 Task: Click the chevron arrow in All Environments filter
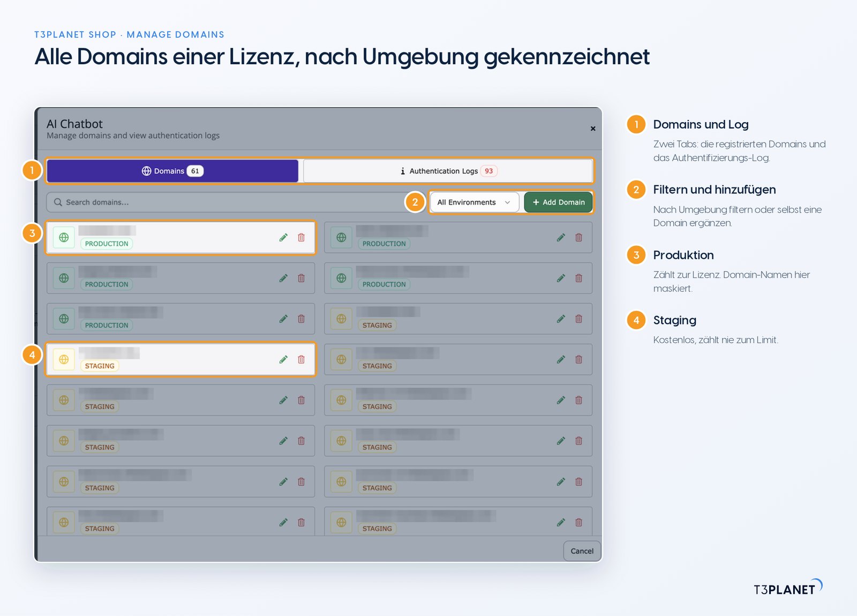click(x=507, y=202)
